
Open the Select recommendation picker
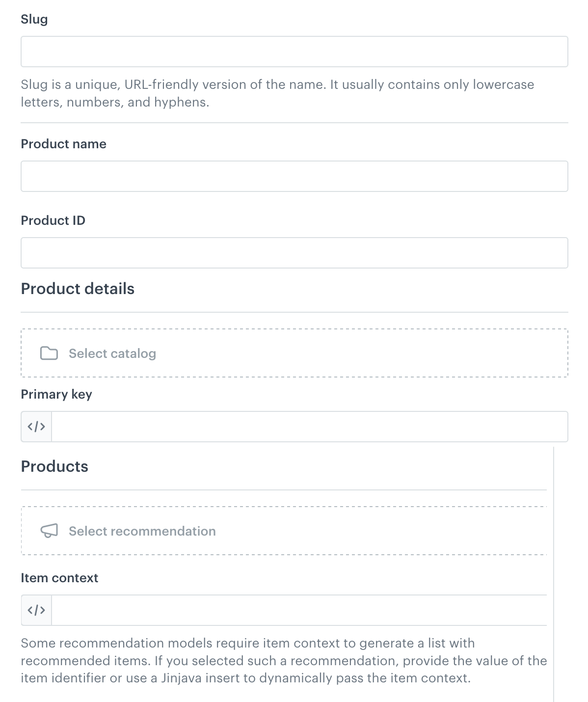click(284, 531)
